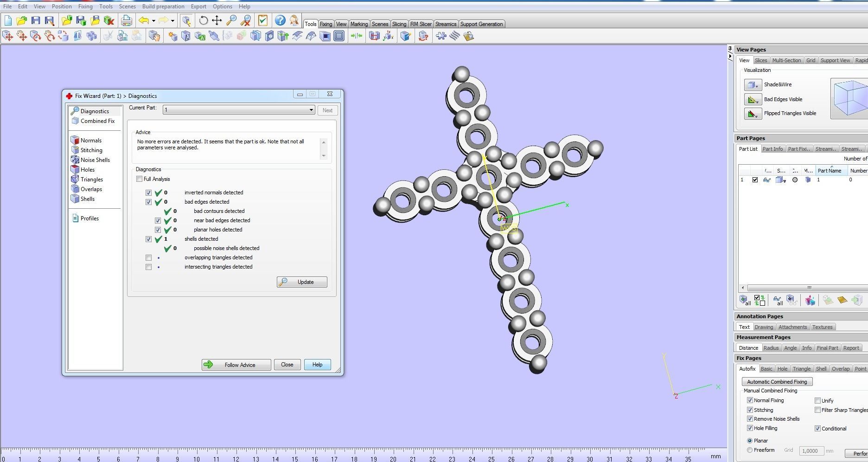This screenshot has width=868, height=462.
Task: Click the Select all parts icon in Part List
Action: click(x=745, y=300)
